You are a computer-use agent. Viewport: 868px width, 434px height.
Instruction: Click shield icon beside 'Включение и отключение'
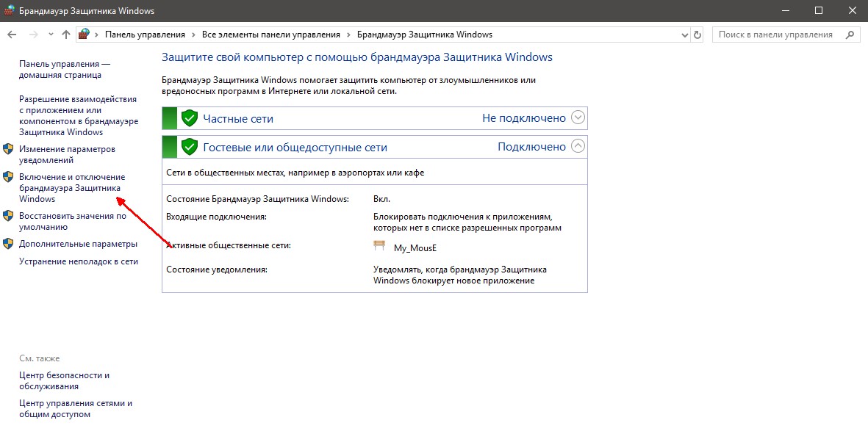tap(8, 177)
